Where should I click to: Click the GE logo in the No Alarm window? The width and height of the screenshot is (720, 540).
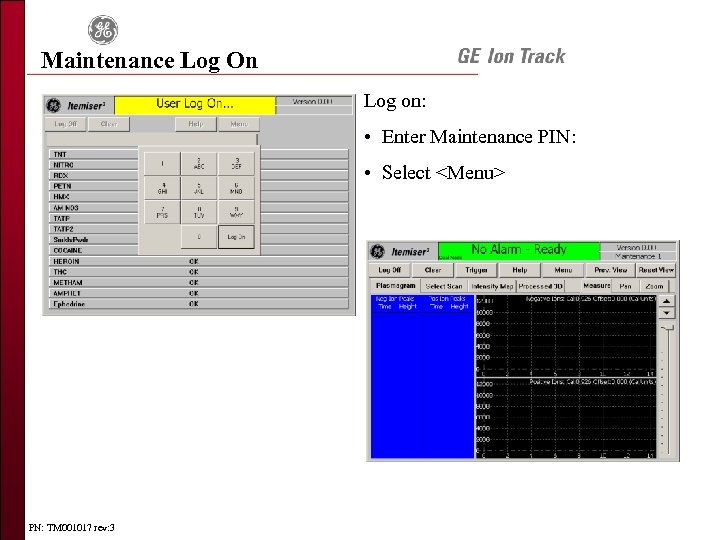(x=377, y=251)
